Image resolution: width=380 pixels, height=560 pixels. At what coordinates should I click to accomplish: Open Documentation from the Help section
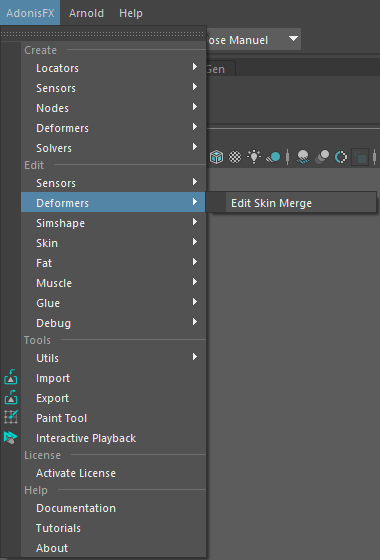tap(113, 508)
